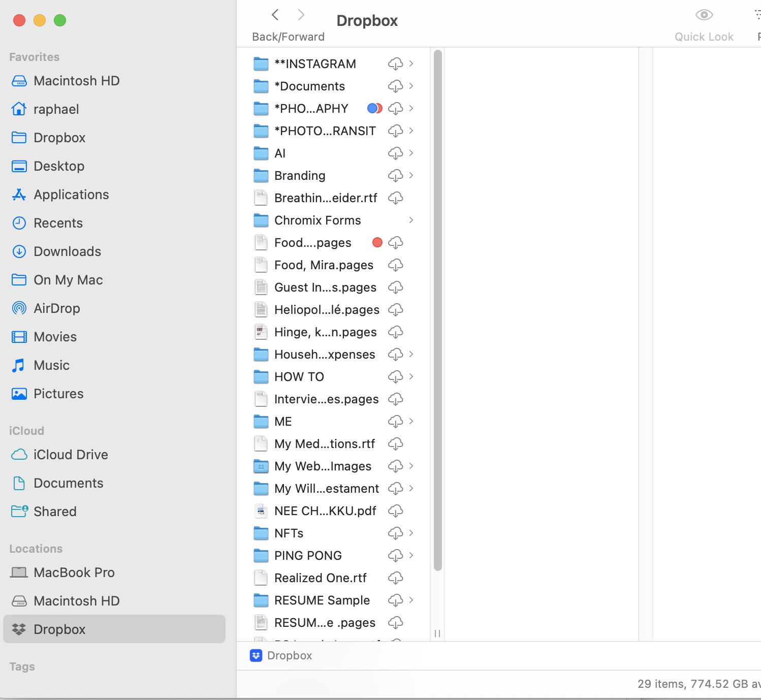Image resolution: width=761 pixels, height=700 pixels.
Task: Select Dropbox under Locations
Action: click(x=114, y=629)
